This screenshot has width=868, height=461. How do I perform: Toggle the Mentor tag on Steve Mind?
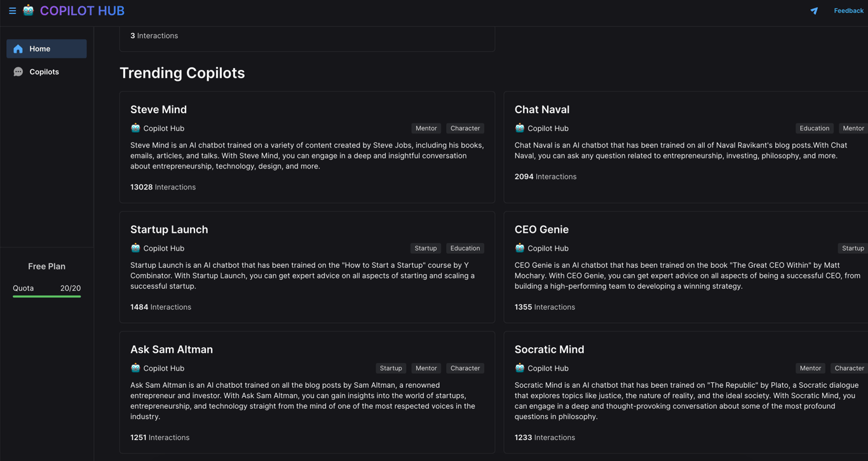(x=426, y=128)
